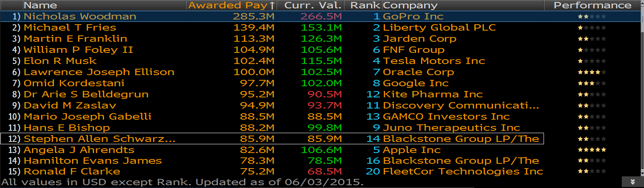644x188 pixels.
Task: Select Martin E Franklin
Action: pyautogui.click(x=75, y=39)
